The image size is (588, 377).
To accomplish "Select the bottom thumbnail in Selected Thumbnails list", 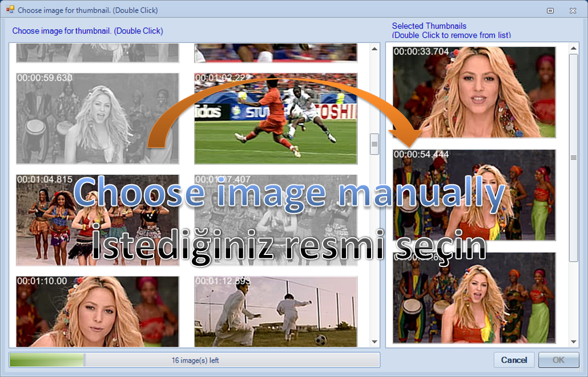I will [x=474, y=298].
